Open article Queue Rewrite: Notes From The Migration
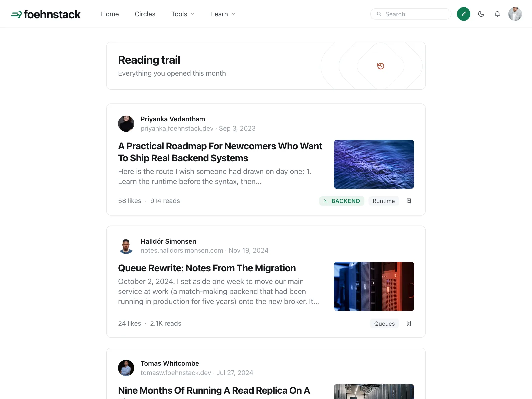532x399 pixels. [x=207, y=268]
